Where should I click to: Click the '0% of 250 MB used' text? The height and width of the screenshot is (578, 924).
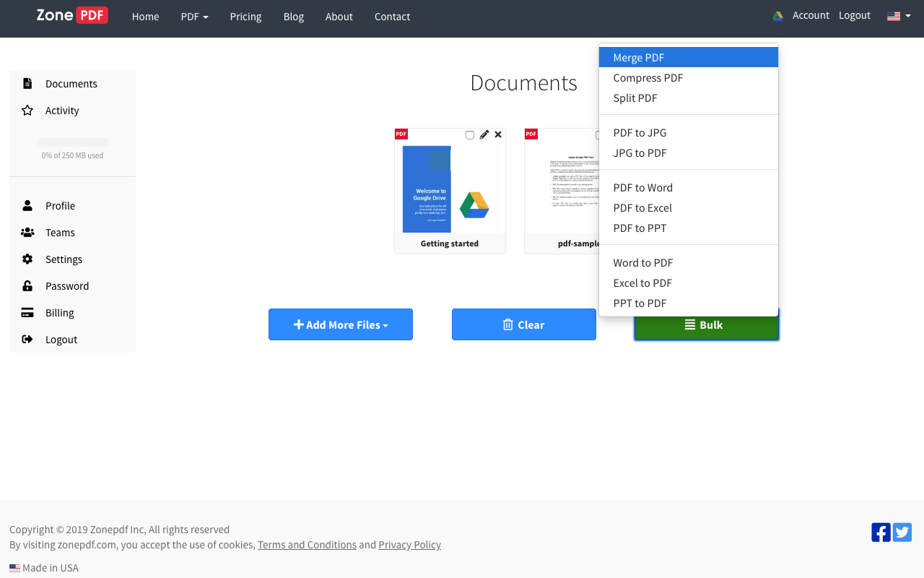72,155
